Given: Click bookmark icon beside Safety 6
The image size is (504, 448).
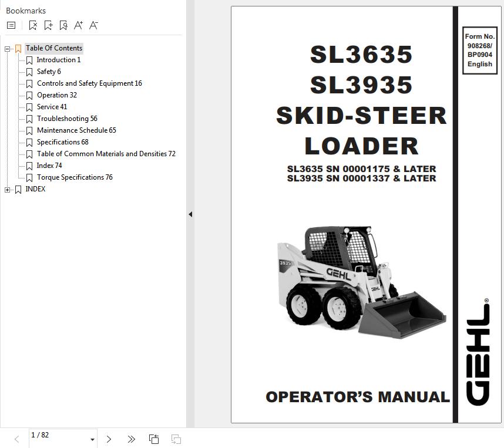Looking at the screenshot, I should pyautogui.click(x=29, y=72).
